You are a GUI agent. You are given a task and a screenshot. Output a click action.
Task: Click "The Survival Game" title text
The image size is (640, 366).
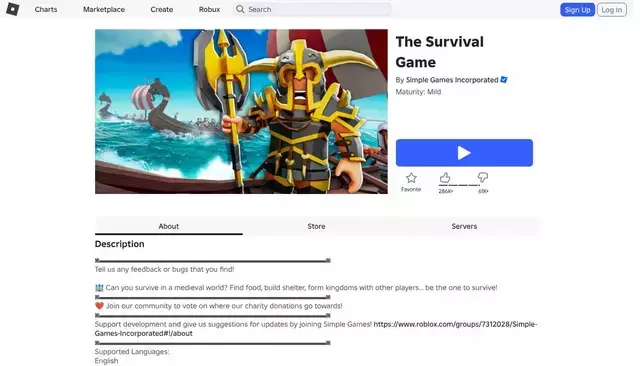[440, 52]
